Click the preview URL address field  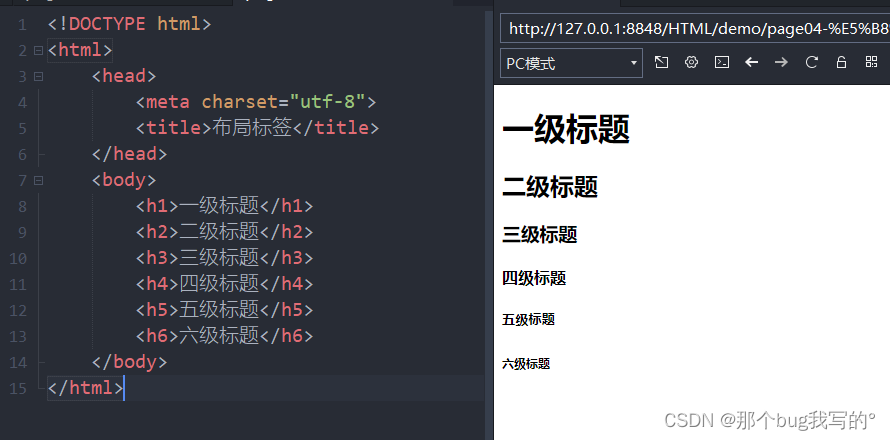pyautogui.click(x=695, y=28)
